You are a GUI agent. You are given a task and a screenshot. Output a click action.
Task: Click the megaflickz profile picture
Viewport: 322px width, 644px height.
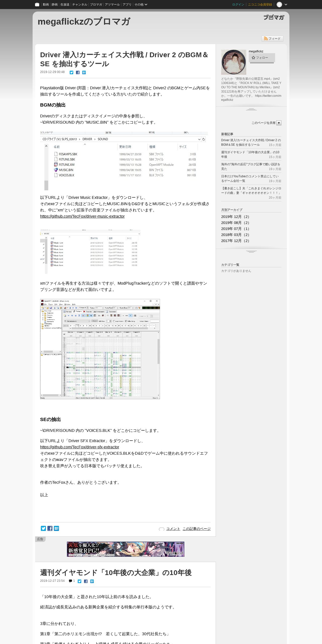(234, 62)
